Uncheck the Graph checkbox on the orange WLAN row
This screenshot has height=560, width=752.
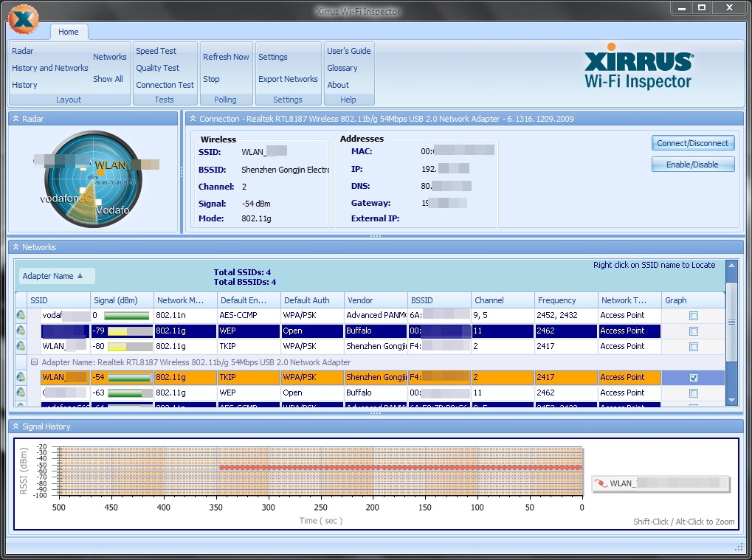pyautogui.click(x=692, y=377)
